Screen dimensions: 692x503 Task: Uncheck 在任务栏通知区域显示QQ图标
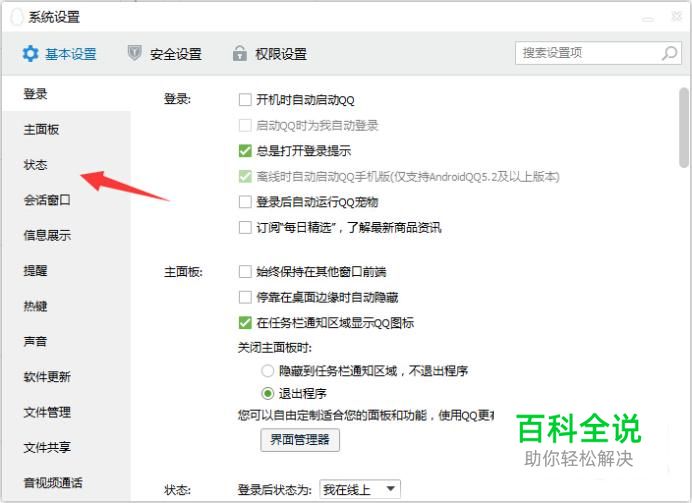click(245, 323)
